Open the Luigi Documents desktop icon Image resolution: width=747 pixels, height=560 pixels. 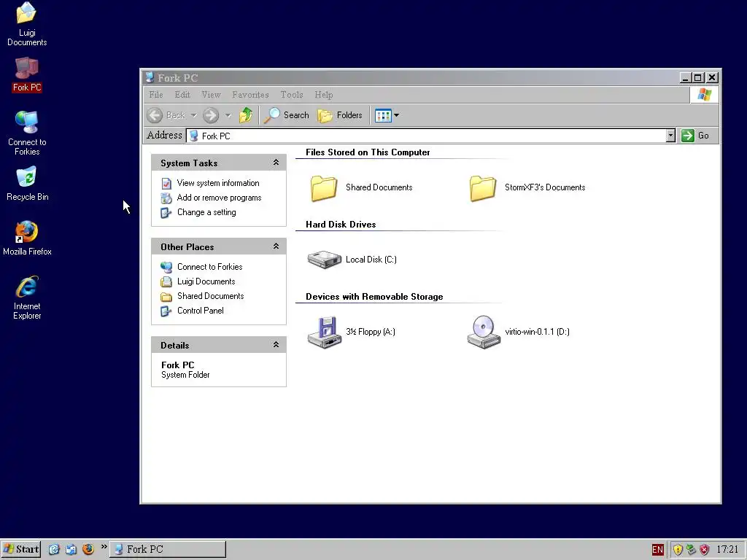(x=27, y=24)
